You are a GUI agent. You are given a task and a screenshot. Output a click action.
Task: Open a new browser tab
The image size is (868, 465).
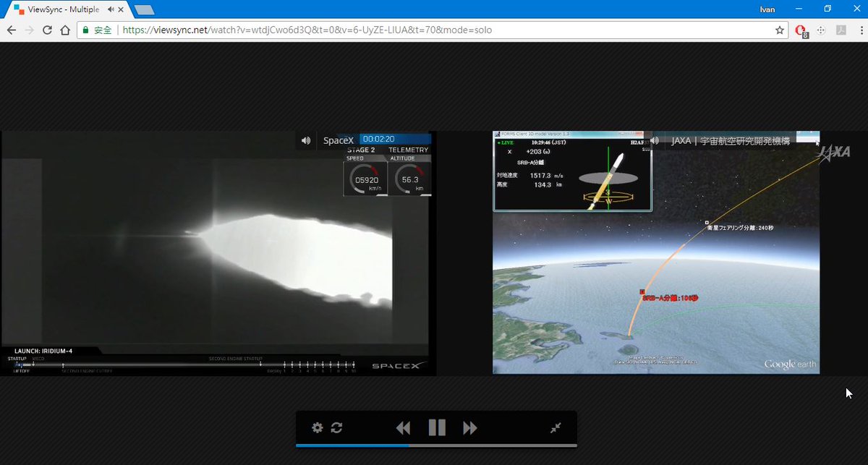pos(145,10)
